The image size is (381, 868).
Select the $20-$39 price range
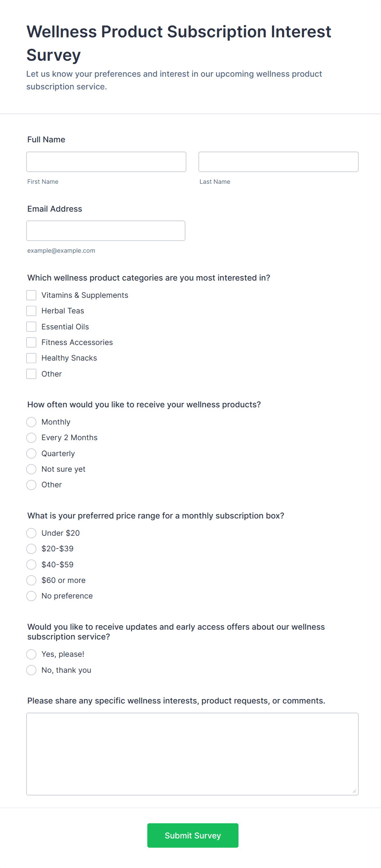[31, 548]
